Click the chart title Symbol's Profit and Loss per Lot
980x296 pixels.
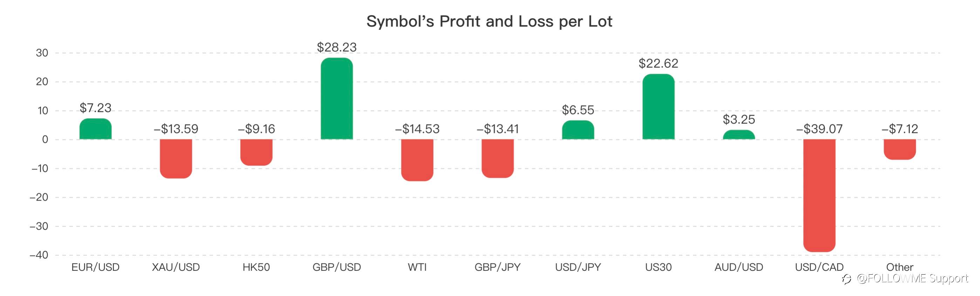click(489, 21)
